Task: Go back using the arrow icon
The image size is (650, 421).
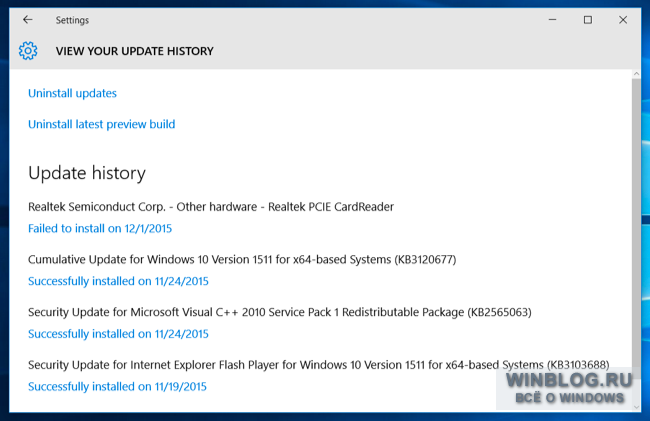Action: (28, 19)
